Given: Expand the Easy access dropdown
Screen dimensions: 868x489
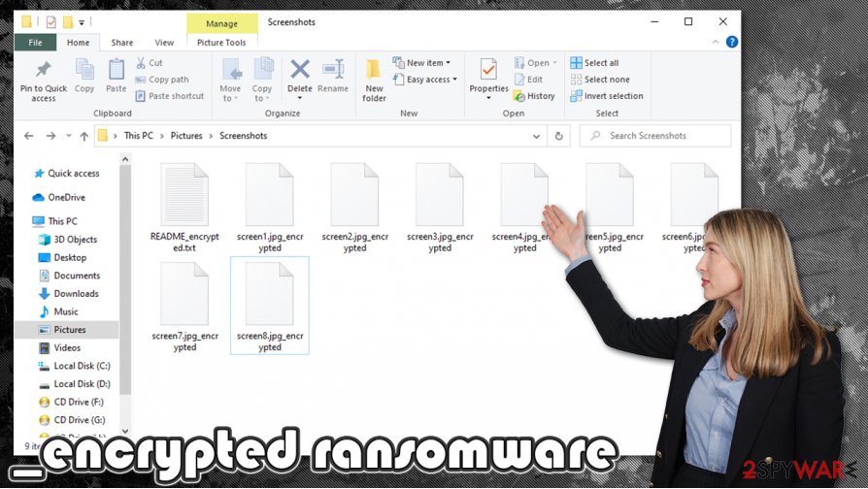Looking at the screenshot, I should click(425, 80).
